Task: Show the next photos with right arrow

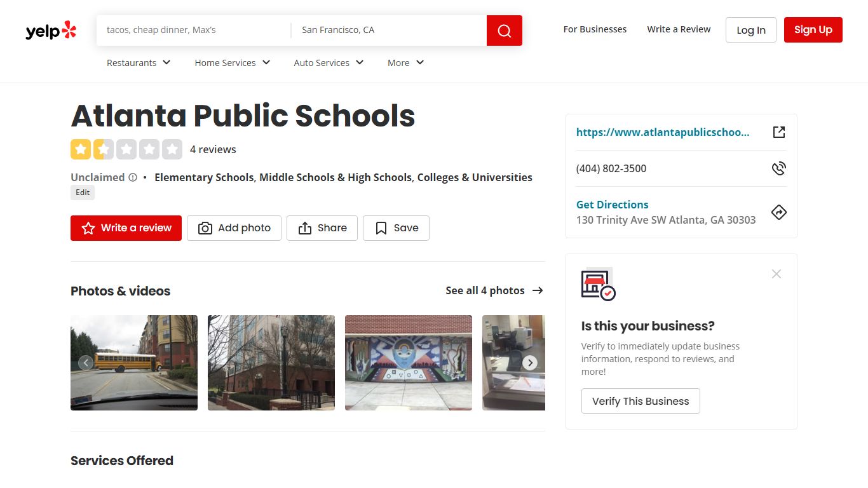Action: click(x=530, y=363)
